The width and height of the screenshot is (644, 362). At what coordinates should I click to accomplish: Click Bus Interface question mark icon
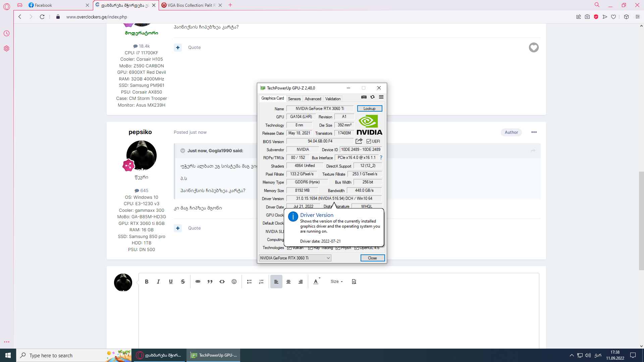pos(381,158)
